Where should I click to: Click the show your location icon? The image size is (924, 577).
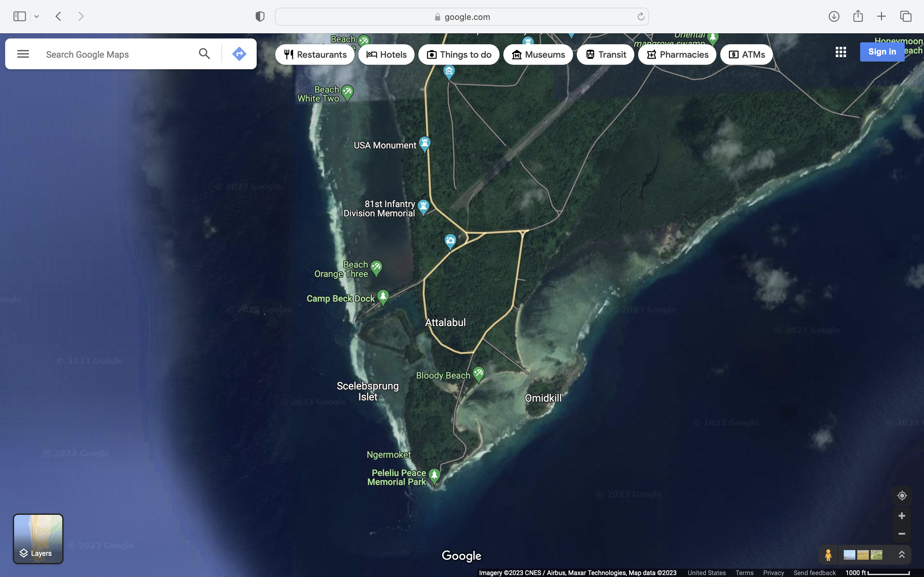[x=902, y=495]
